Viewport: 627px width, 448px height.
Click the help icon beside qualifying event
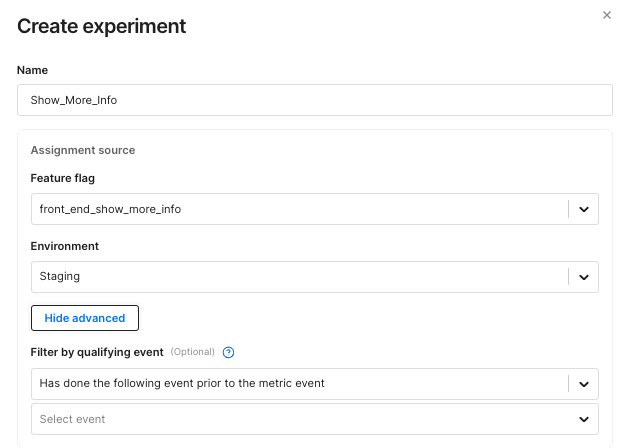click(229, 352)
